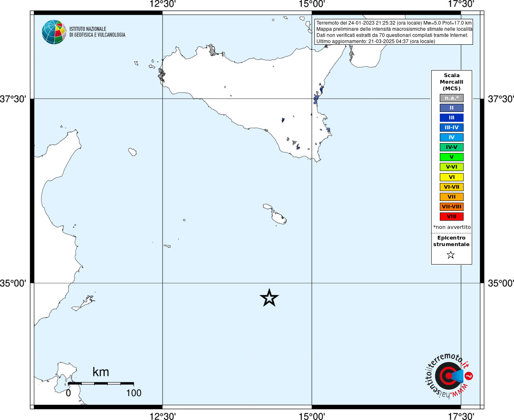Select the yellow VI legend swatch

pyautogui.click(x=452, y=177)
